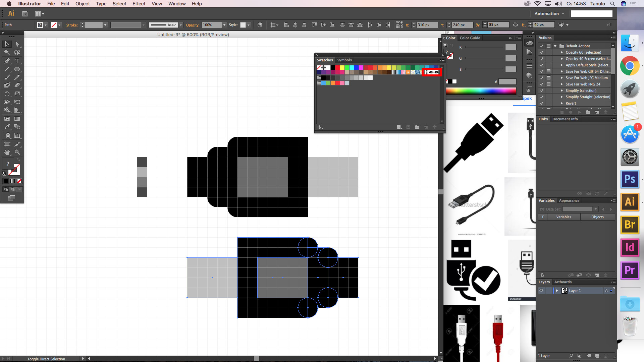The width and height of the screenshot is (644, 362).
Task: Toggle checkmark for Revert action
Action: 542,103
